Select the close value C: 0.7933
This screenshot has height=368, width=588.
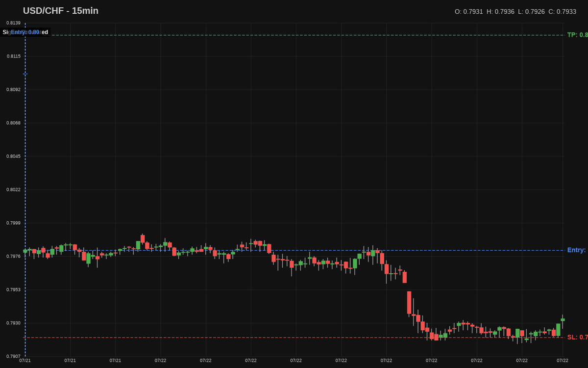(x=563, y=11)
